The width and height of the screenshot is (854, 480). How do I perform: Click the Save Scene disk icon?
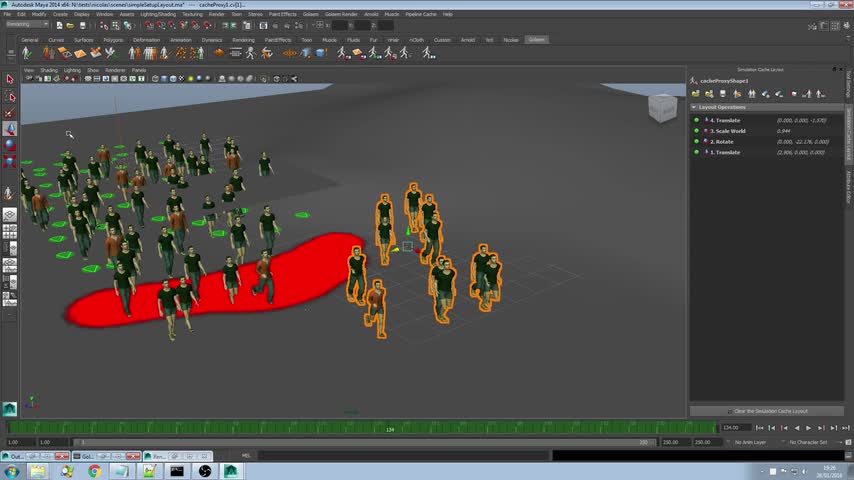82,25
